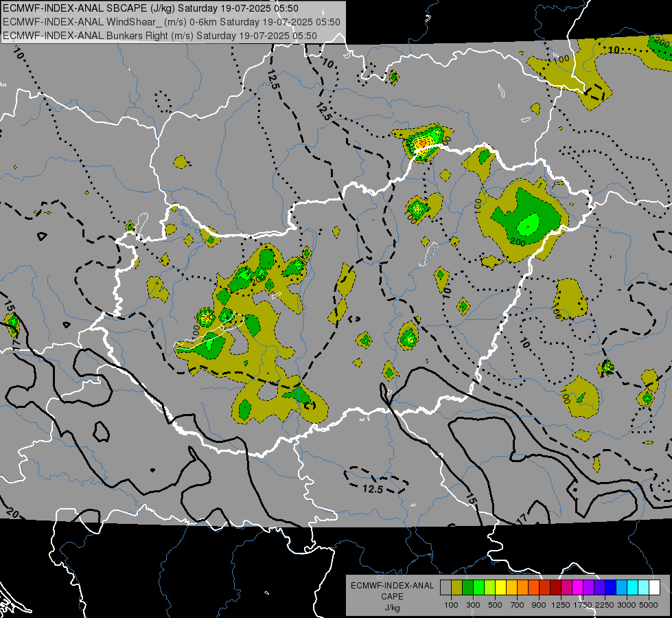Select the dark green legend swatch
The image size is (672, 618).
[x=467, y=587]
